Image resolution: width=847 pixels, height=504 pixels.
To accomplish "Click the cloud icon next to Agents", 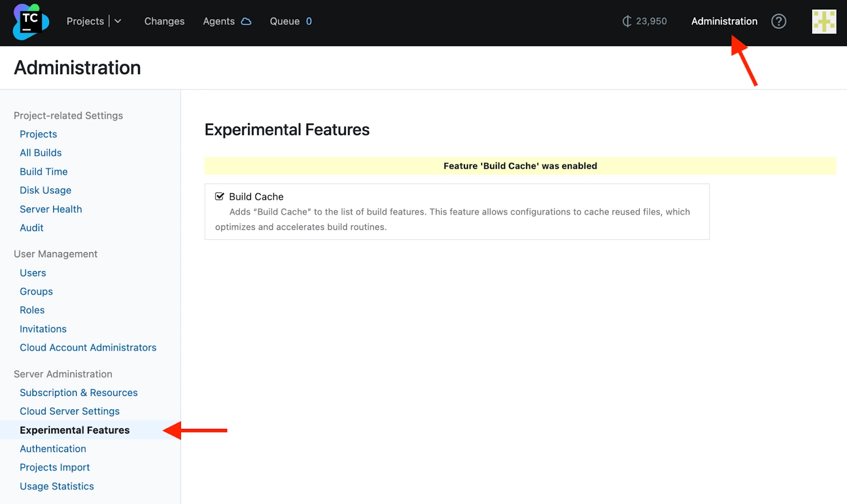I will pos(246,21).
